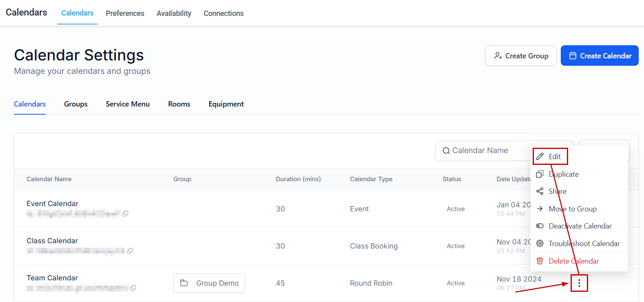The image size is (644, 302).
Task: Select Move to Group option
Action: [x=572, y=209]
